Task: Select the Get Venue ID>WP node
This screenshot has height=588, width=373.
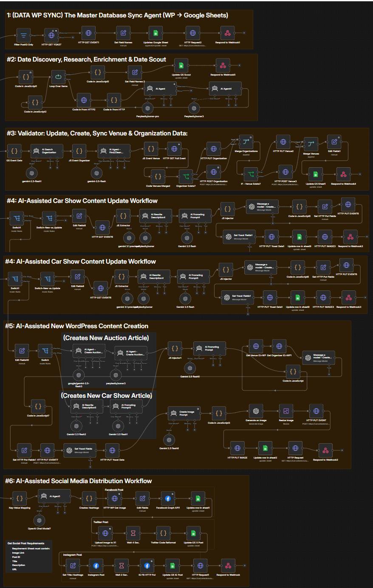Action: pos(256,346)
